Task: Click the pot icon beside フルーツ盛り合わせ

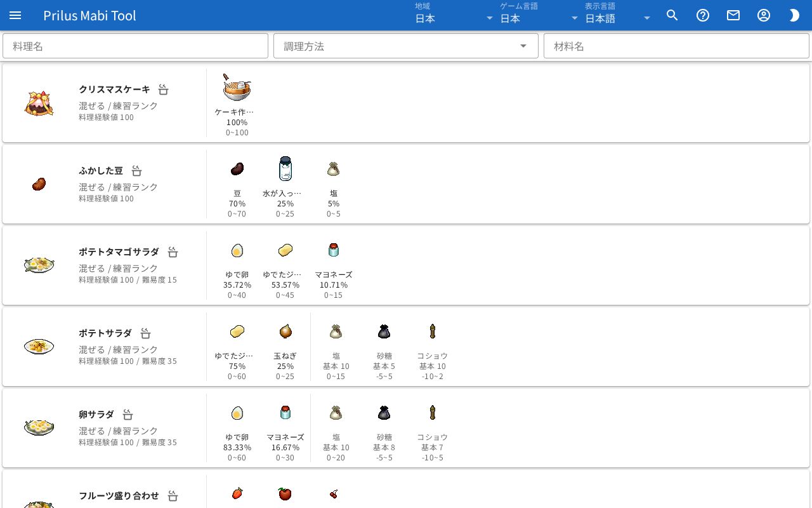Action: 173,496
